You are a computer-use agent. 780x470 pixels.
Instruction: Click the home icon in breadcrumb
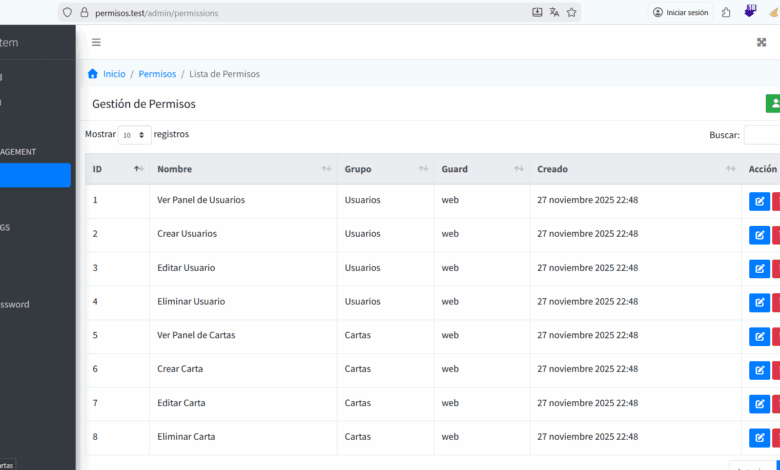(x=93, y=74)
